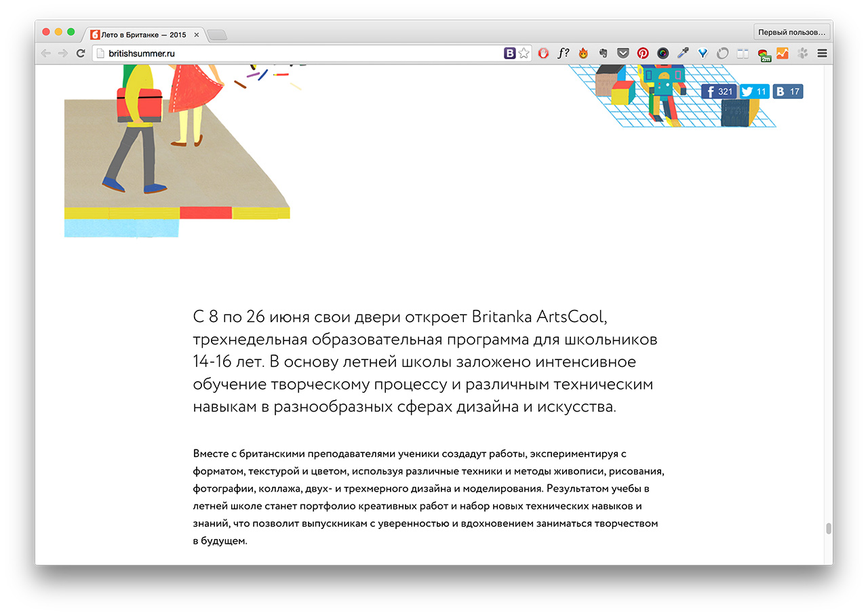Share on Twitter with the 11 counter button

pos(755,92)
